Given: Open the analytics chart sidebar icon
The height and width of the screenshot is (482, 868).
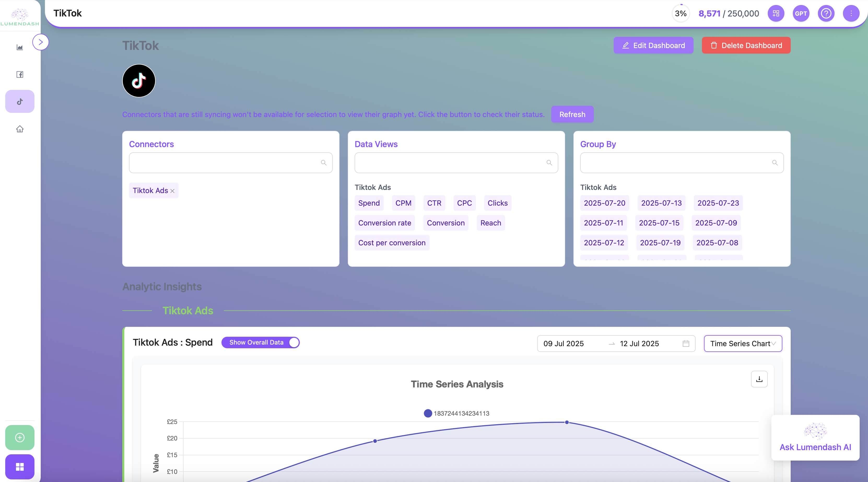Looking at the screenshot, I should pos(20,47).
